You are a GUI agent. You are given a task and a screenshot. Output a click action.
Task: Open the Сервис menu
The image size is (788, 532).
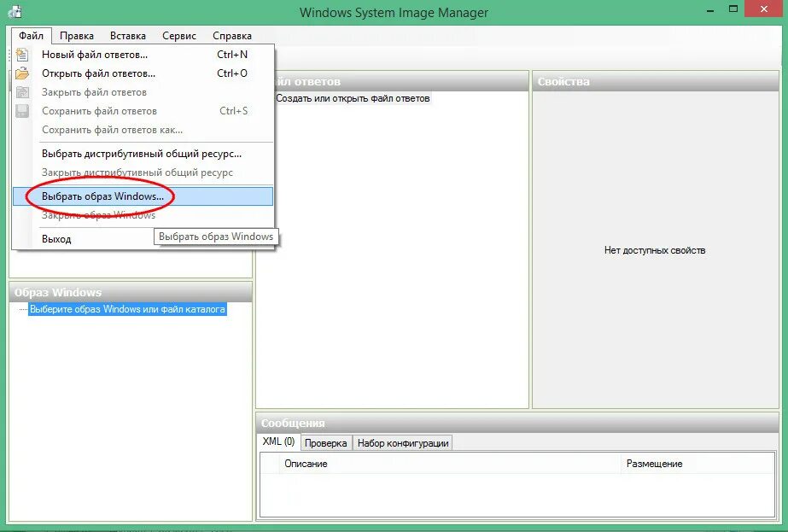pyautogui.click(x=179, y=36)
